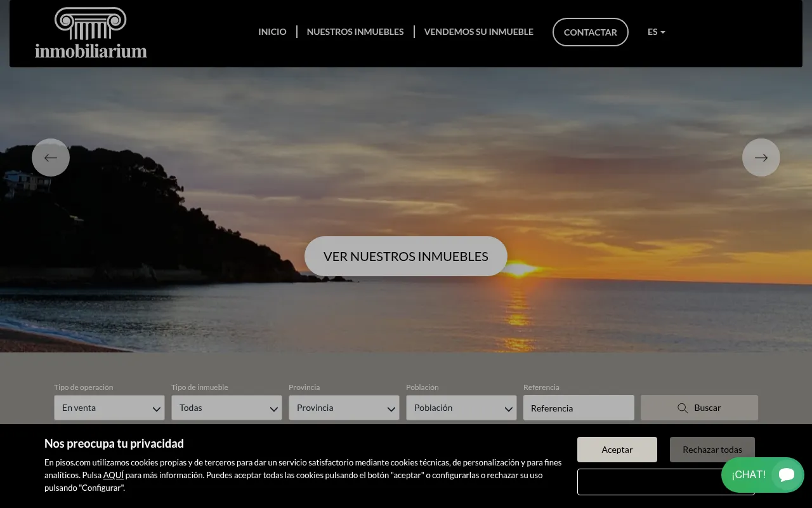Click the CONTACTAR button in the header
812x508 pixels.
pos(591,32)
